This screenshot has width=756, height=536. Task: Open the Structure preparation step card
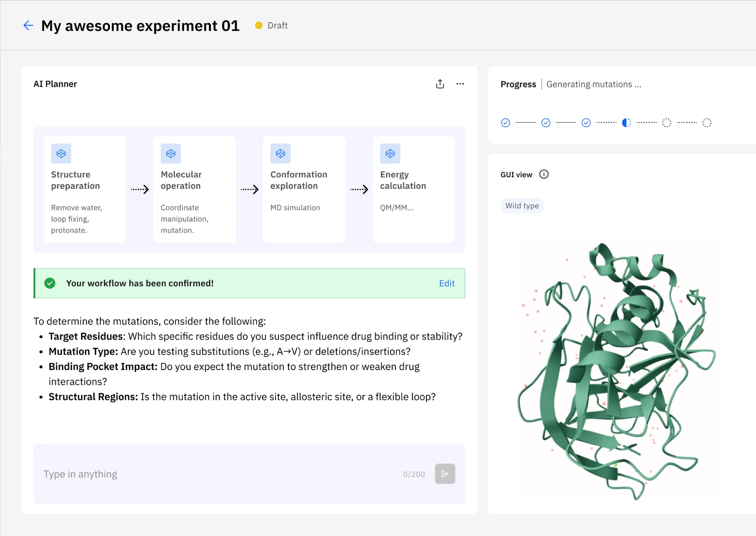pos(85,189)
